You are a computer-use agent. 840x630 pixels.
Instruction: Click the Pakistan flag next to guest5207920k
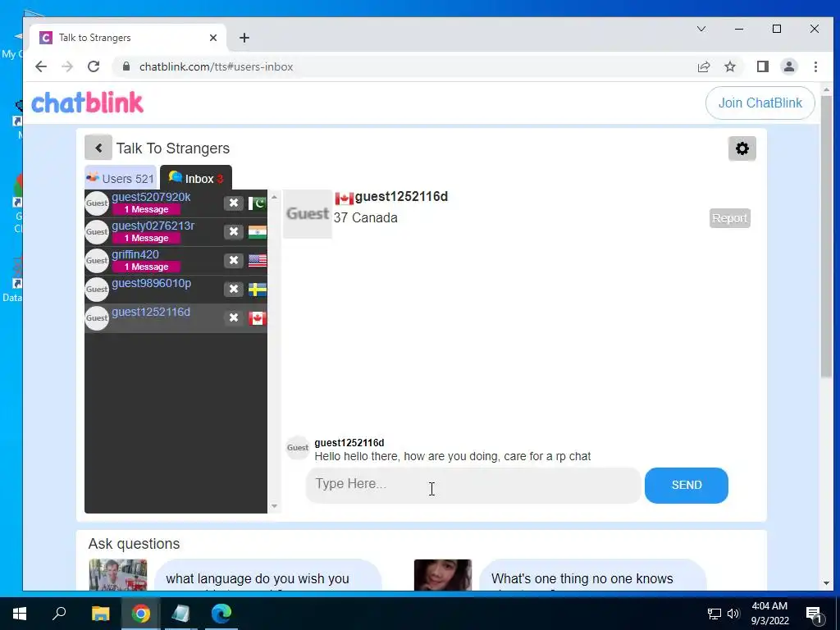point(257,203)
